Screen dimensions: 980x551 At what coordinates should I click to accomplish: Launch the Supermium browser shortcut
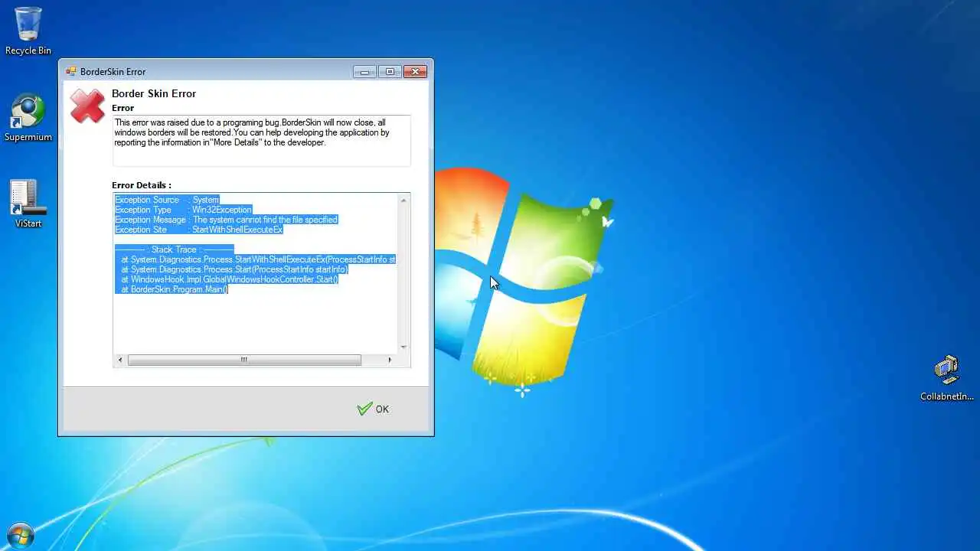(x=28, y=118)
